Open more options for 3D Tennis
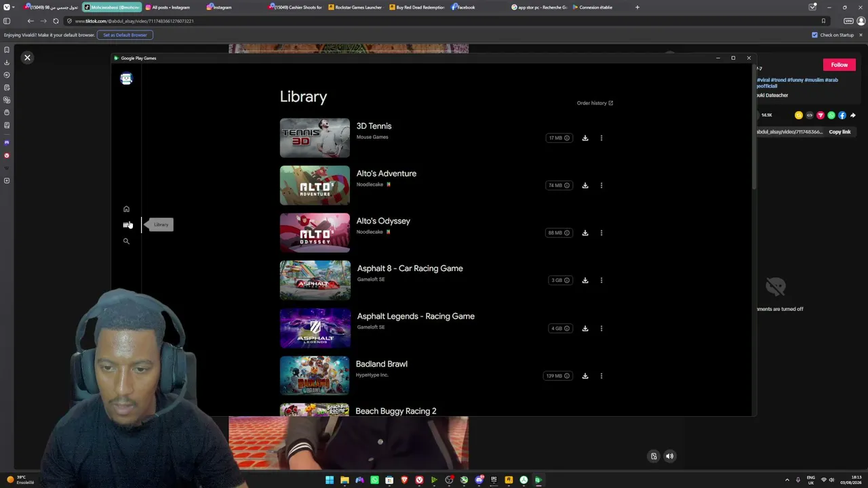868x488 pixels. point(601,138)
